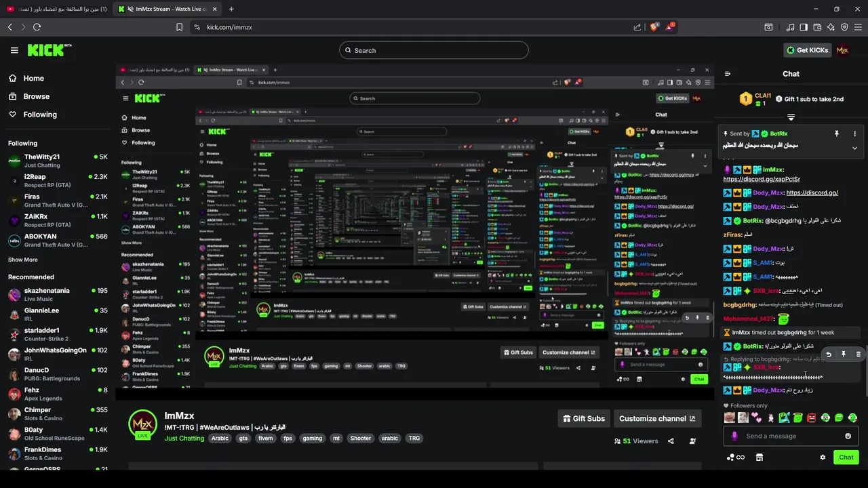Click the Get KICKs button
The width and height of the screenshot is (868, 488).
click(x=808, y=50)
